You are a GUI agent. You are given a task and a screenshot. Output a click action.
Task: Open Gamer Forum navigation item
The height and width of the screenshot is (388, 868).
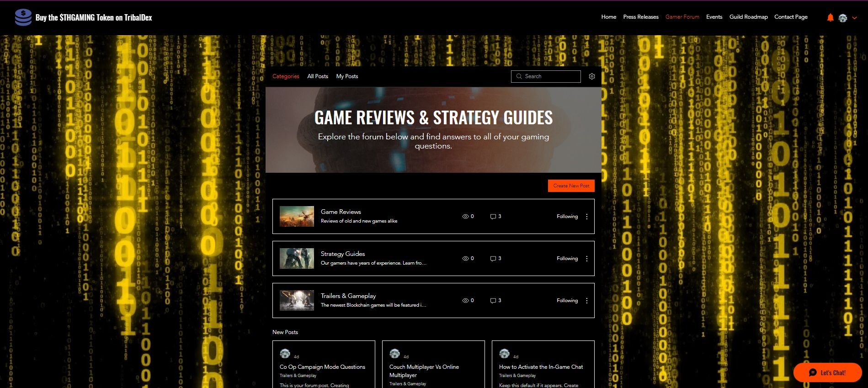click(x=682, y=17)
